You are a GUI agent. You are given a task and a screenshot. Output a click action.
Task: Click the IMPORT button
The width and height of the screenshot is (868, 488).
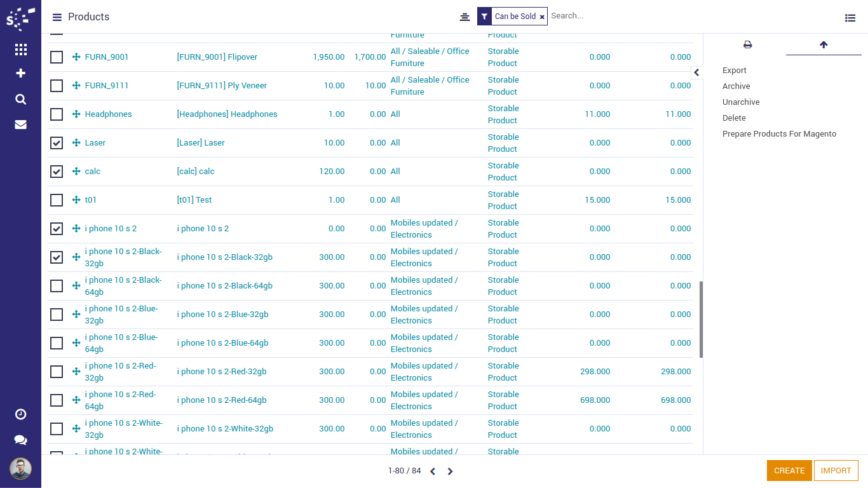(836, 471)
